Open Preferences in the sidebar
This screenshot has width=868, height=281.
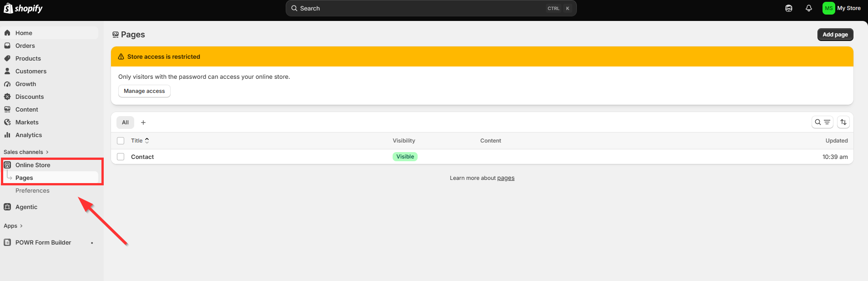pos(32,190)
